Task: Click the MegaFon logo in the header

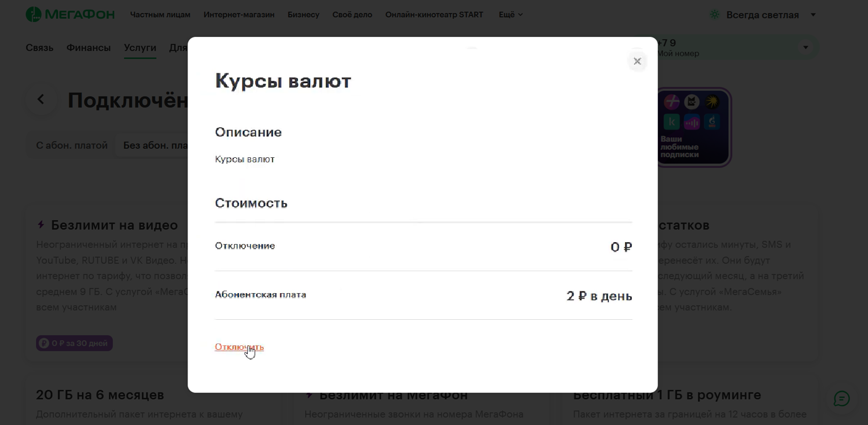Action: pos(69,14)
